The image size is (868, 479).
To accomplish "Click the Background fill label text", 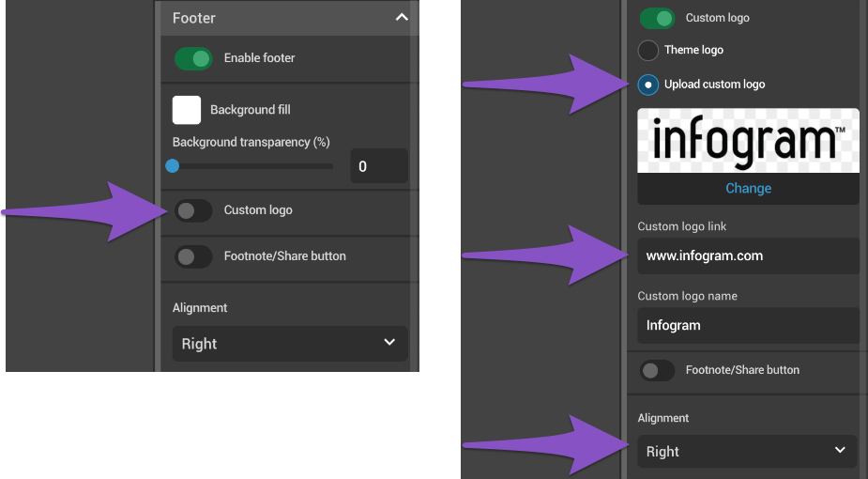I will click(250, 110).
